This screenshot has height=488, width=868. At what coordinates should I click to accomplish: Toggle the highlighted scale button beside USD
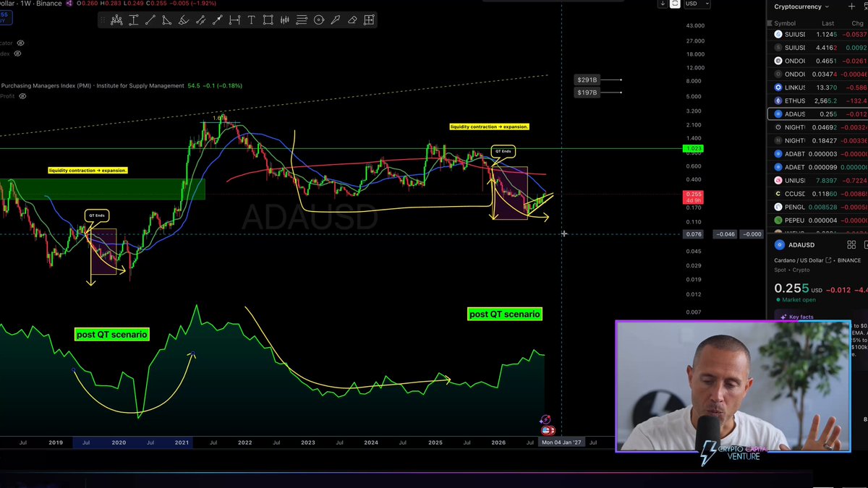point(675,4)
